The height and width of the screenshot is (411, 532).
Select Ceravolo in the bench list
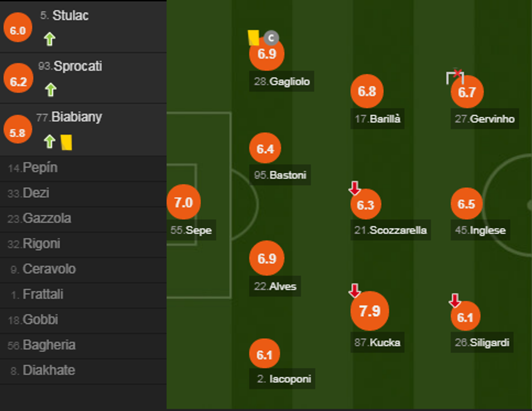(x=49, y=269)
